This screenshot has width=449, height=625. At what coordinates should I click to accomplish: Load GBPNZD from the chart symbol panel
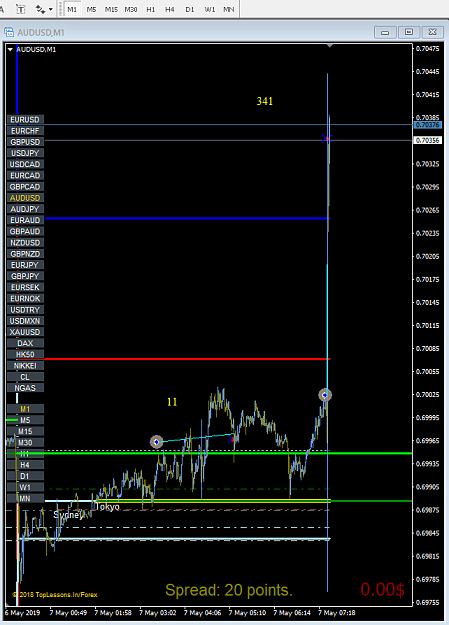(25, 254)
